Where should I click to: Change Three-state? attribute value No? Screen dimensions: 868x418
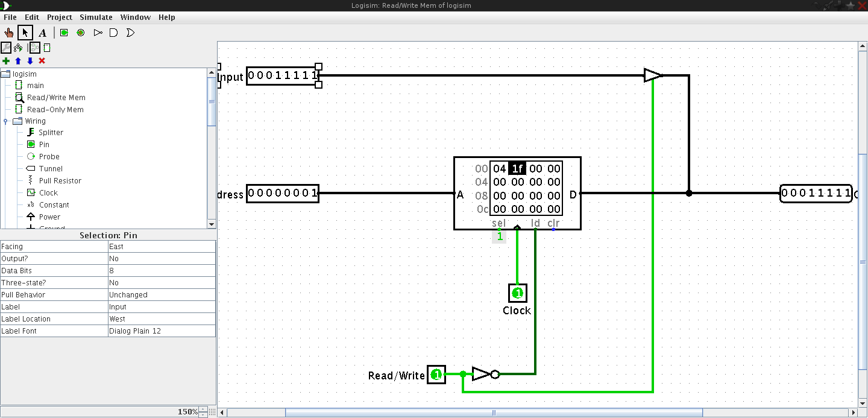point(162,283)
